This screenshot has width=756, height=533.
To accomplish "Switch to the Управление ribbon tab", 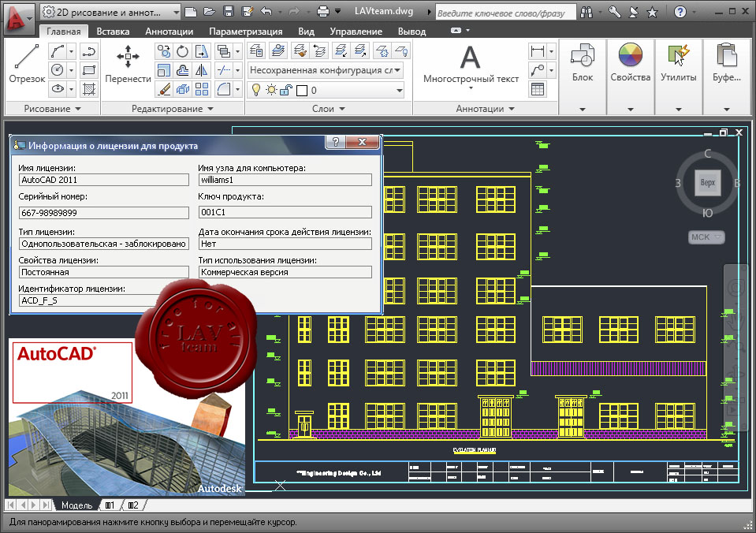I will click(356, 32).
